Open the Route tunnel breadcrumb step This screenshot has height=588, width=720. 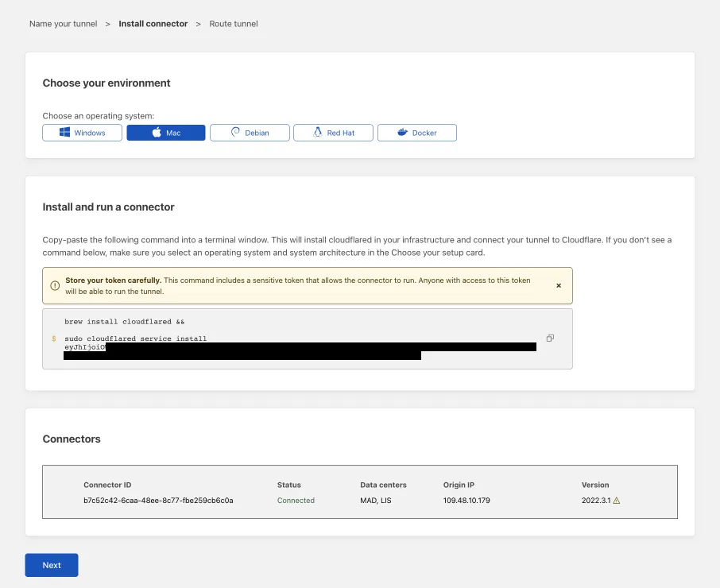click(x=233, y=24)
